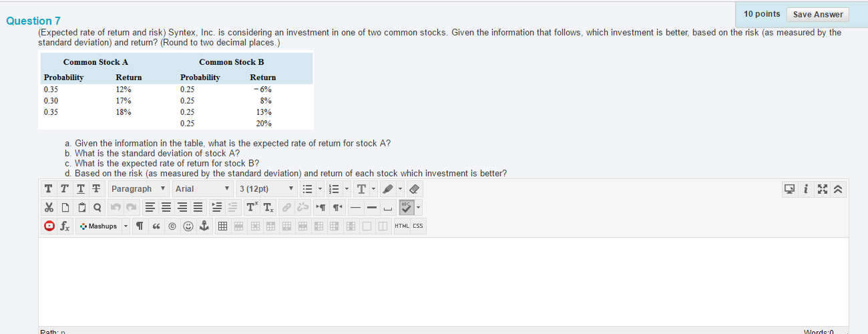The image size is (868, 334).
Task: Click the Save Answer button
Action: (818, 15)
